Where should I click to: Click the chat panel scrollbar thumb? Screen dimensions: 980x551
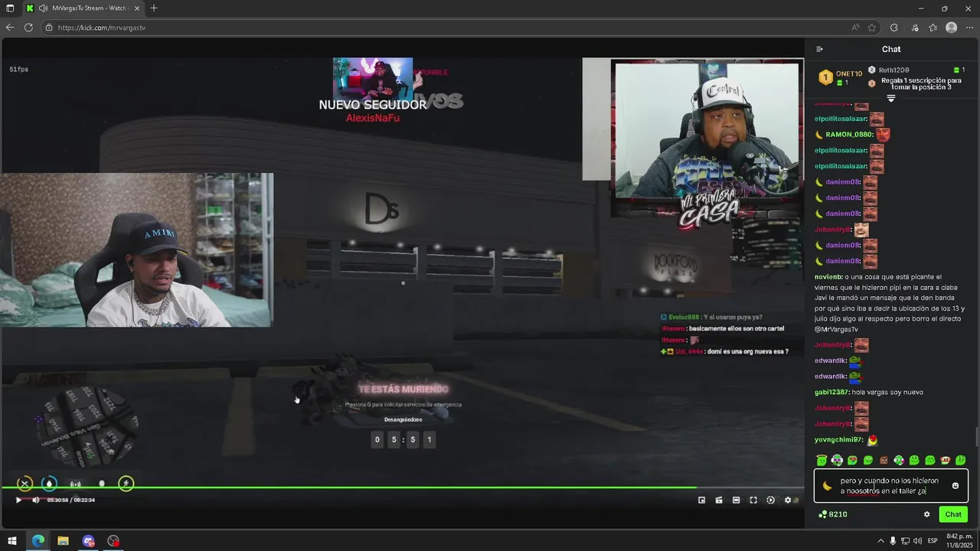pos(976,436)
